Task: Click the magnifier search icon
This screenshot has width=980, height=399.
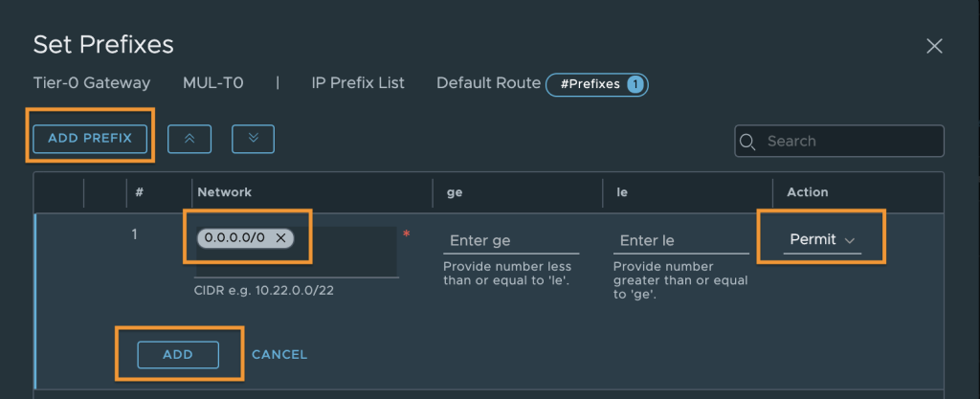Action: [746, 142]
